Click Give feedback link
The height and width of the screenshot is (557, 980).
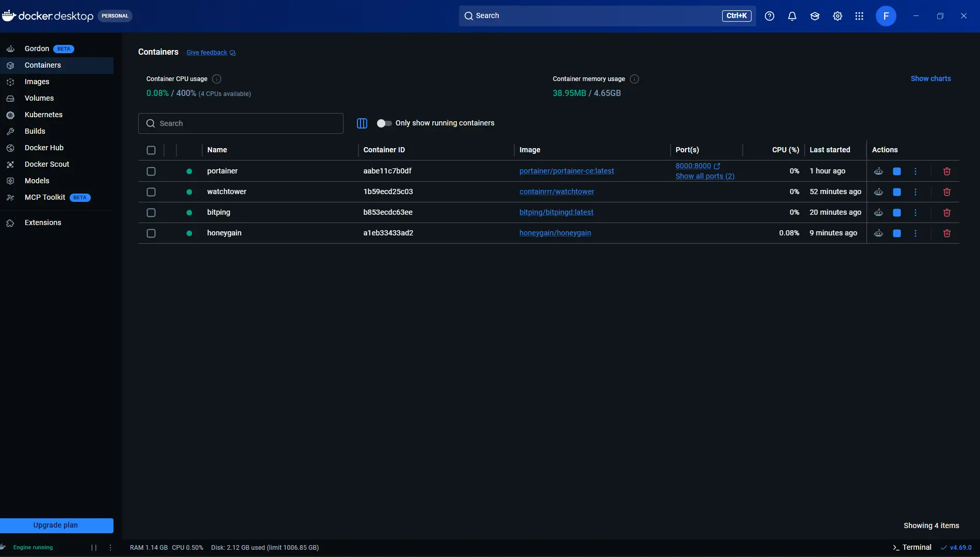point(211,53)
